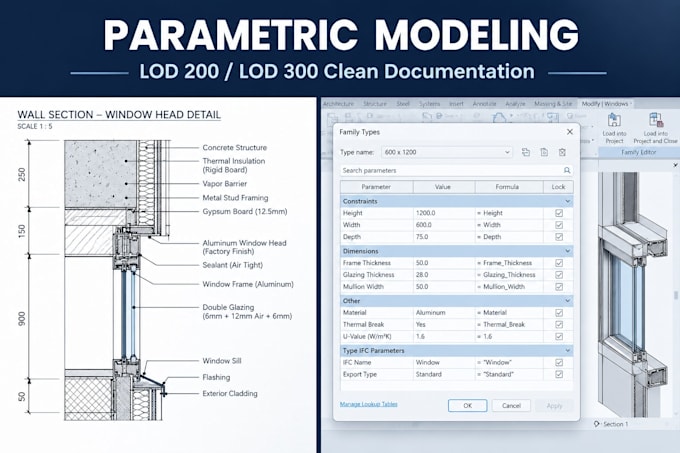Select the Glazing Thickness value 28.0
The width and height of the screenshot is (680, 453).
coord(444,275)
